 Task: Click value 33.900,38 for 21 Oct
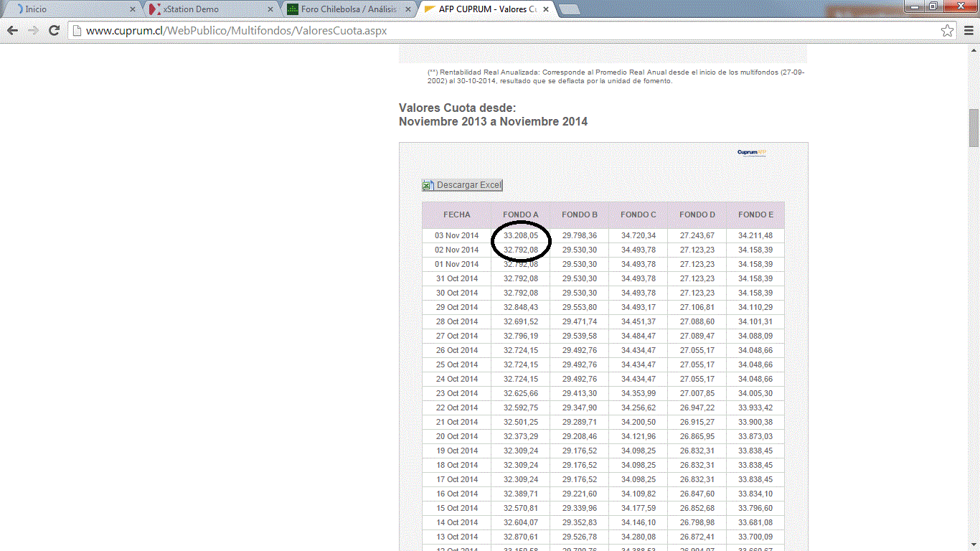(755, 422)
